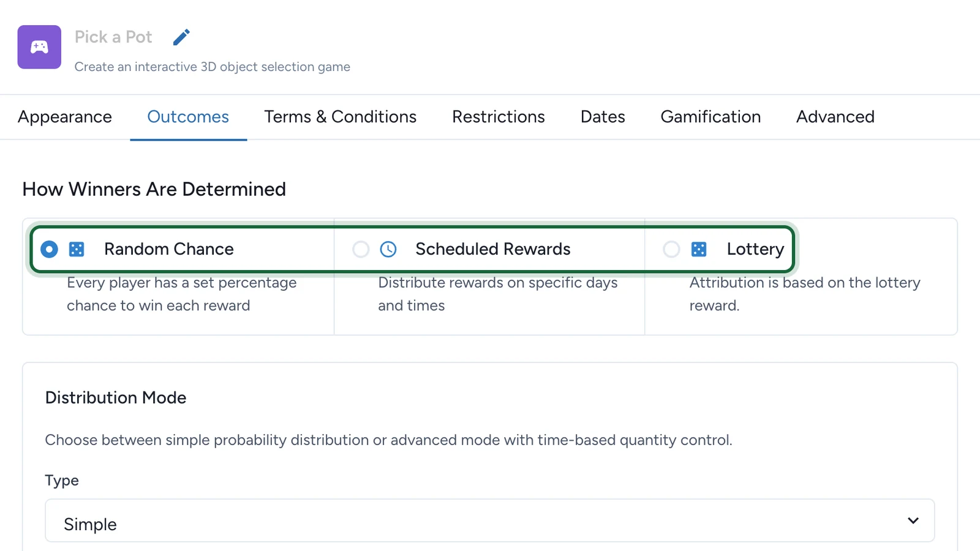Click the Scheduled Rewards label
This screenshot has width=980, height=551.
tap(493, 249)
